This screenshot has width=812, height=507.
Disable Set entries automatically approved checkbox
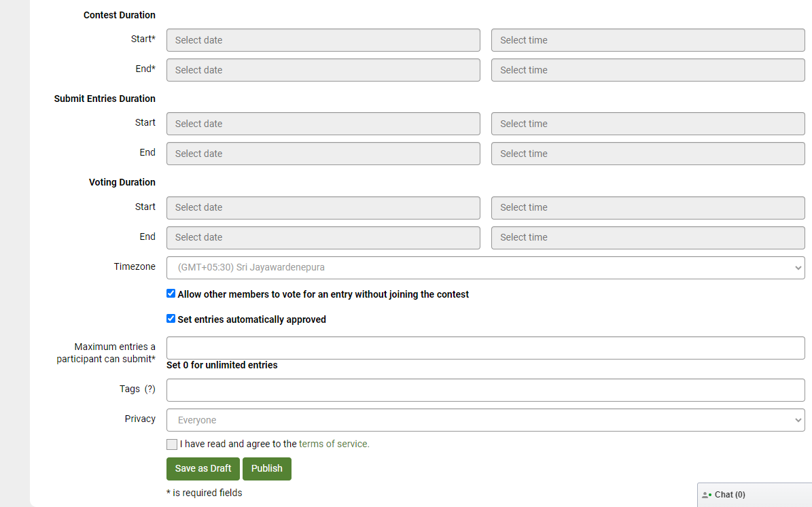pos(171,319)
